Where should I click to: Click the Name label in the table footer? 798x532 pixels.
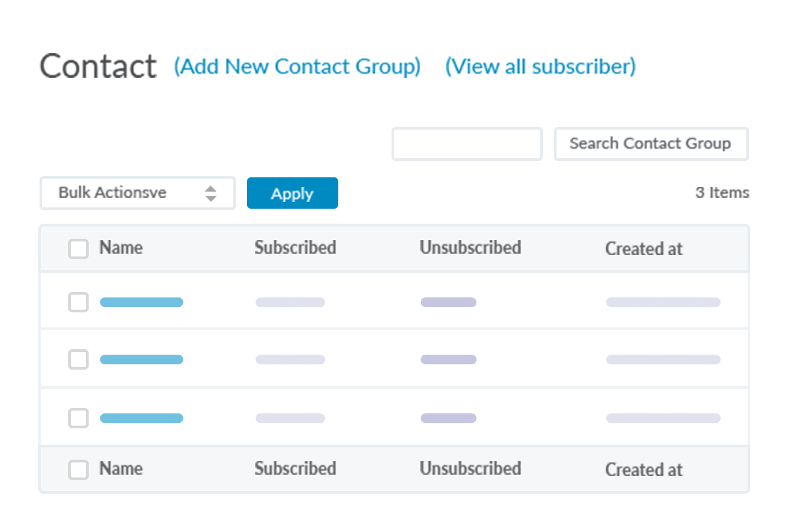click(121, 469)
